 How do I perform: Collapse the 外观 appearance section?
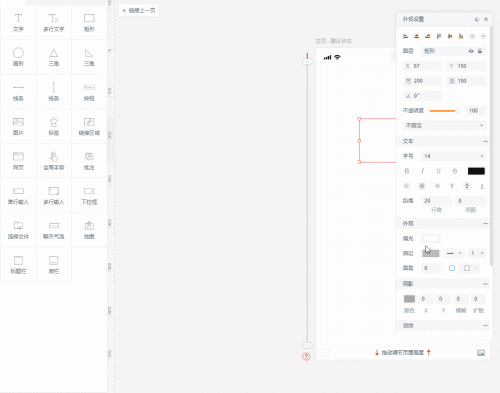coord(485,223)
